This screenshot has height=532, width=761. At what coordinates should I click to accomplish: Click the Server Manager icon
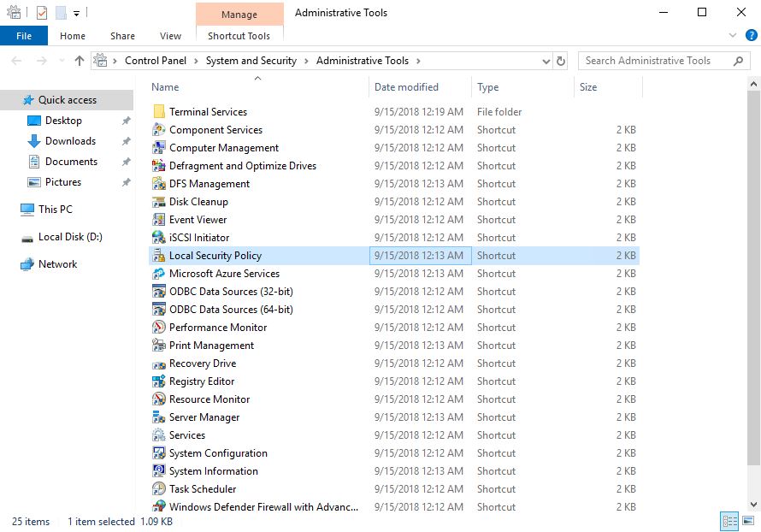tap(159, 417)
